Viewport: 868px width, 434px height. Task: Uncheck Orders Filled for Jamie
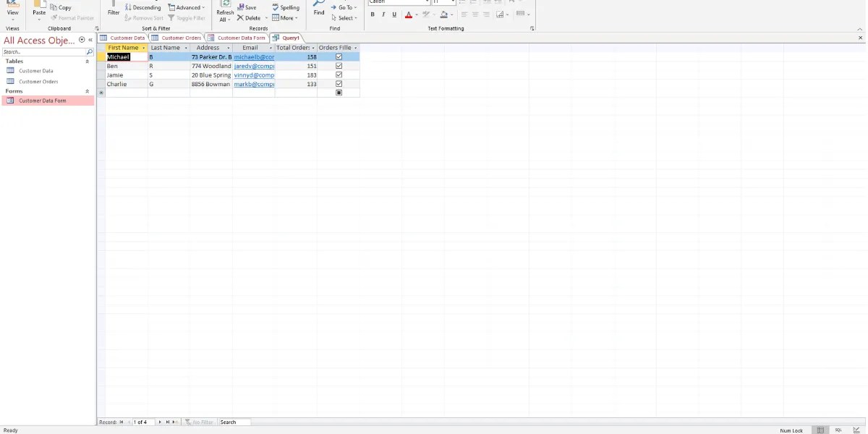(x=339, y=75)
